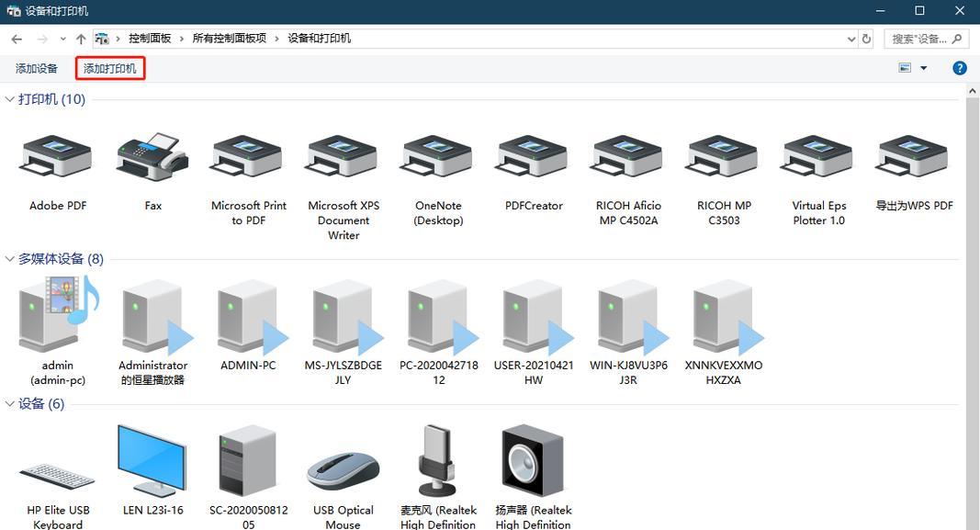Select the 麦克风 Realtek microphone device
The width and height of the screenshot is (980, 530).
437,461
